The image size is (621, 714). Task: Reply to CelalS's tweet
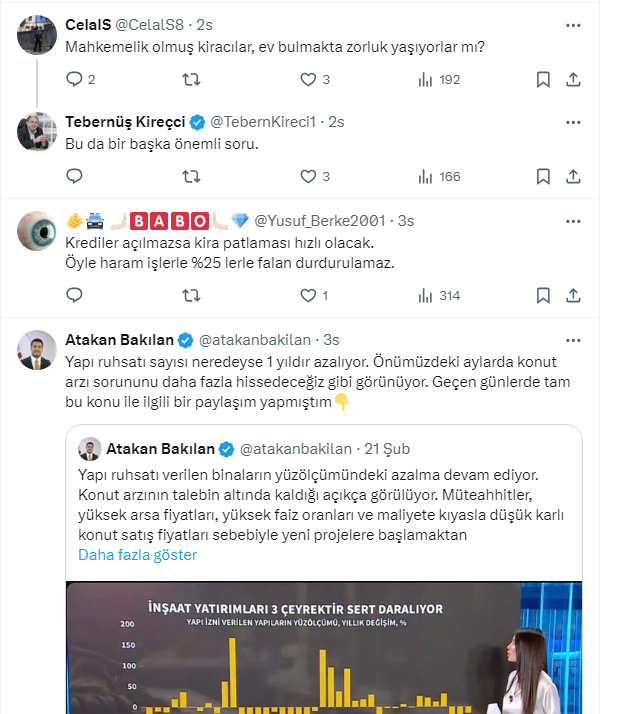click(x=74, y=79)
